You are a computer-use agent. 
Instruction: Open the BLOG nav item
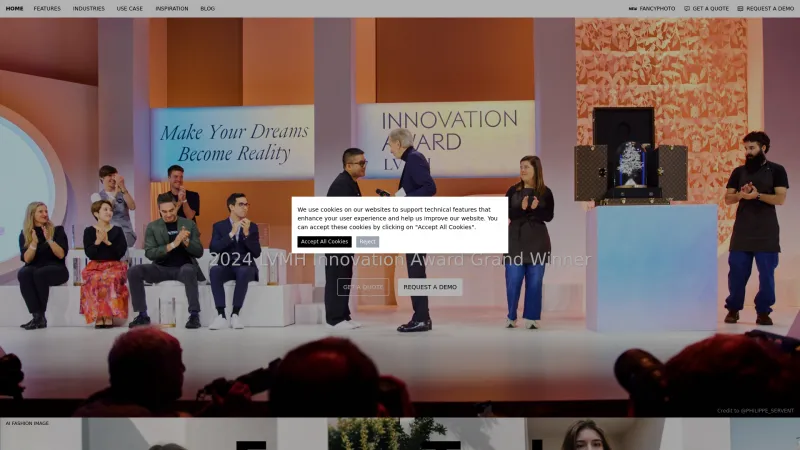207,9
